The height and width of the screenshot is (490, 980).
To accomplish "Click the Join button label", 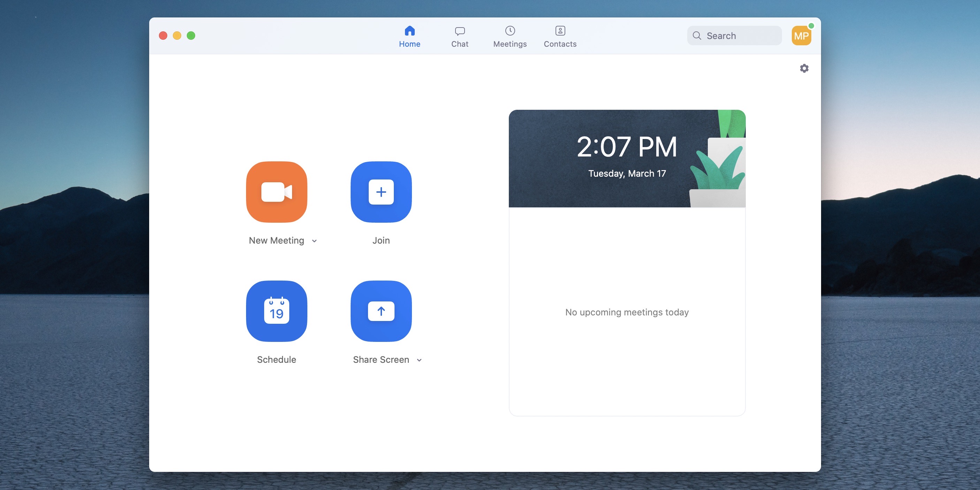I will [381, 240].
